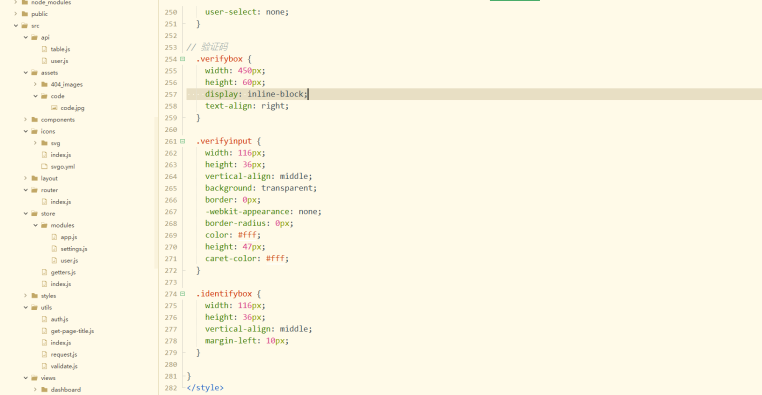Click the getters.js file icon
The image size is (762, 395).
click(44, 273)
